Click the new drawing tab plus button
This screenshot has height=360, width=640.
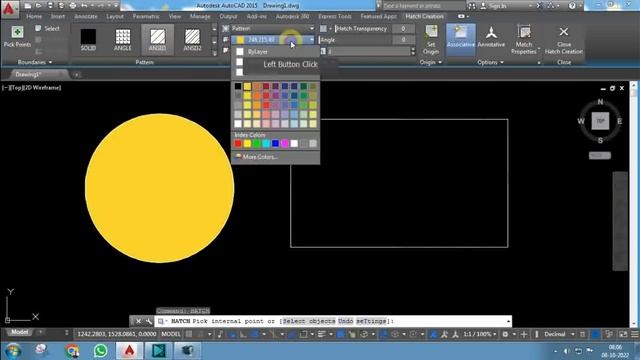tap(76, 75)
